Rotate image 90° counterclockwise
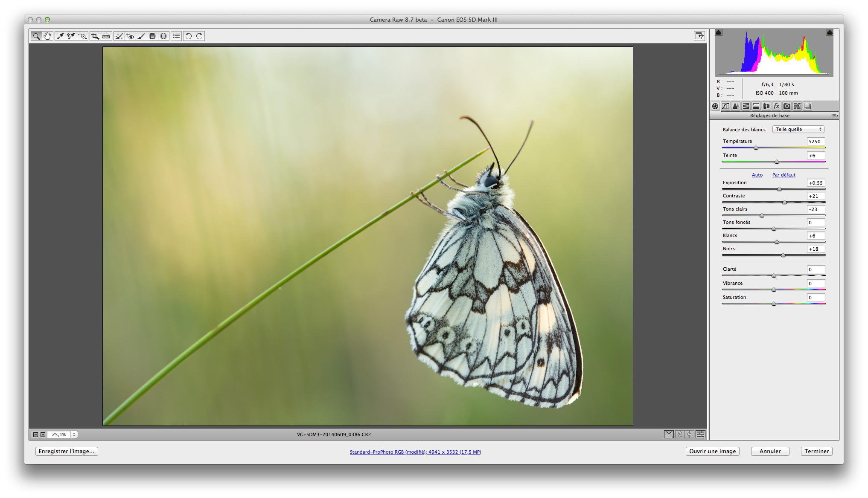Image resolution: width=868 pixels, height=498 pixels. point(189,36)
